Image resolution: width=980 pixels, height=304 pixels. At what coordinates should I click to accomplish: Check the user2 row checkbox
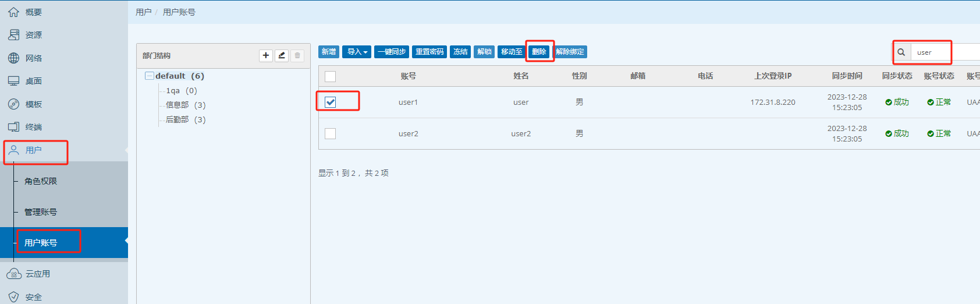[331, 133]
